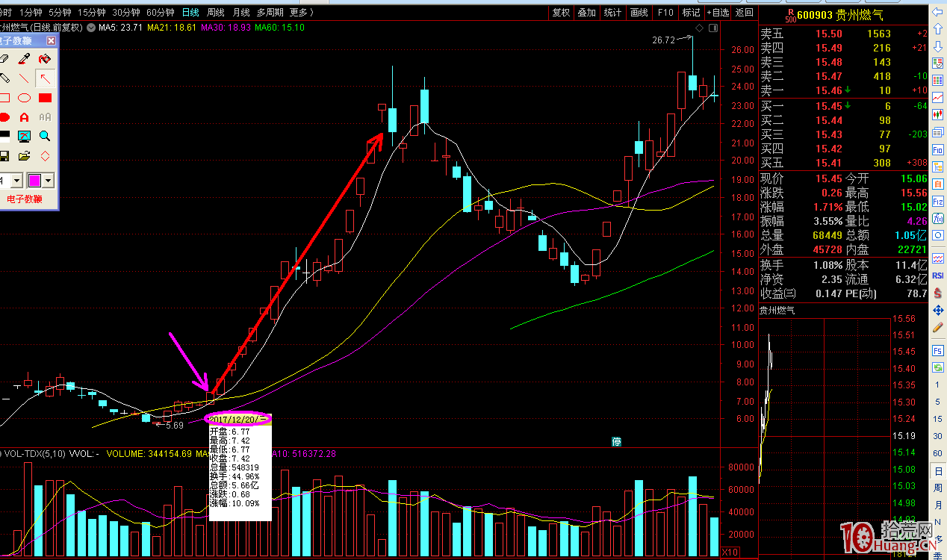Click the 换手 value 1.08%
The width and height of the screenshot is (947, 560).
pos(827,265)
